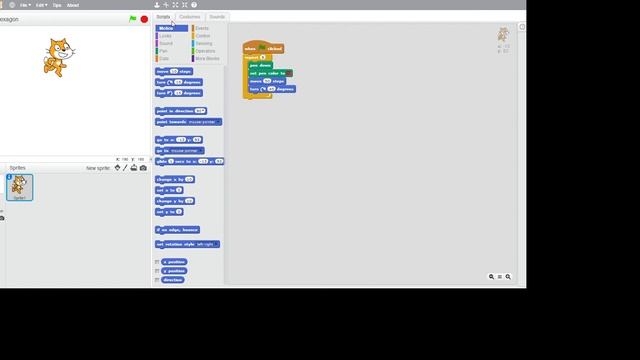Screen dimensions: 640x360
Task: Open Sprite1 info via blue i badge
Action: (x=9, y=177)
